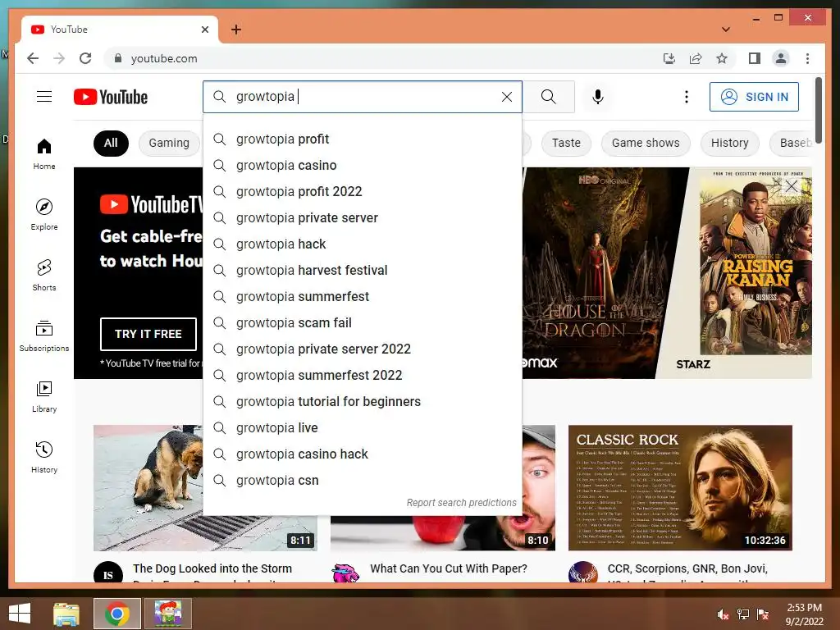
Task: Share this page from address bar
Action: pyautogui.click(x=696, y=58)
